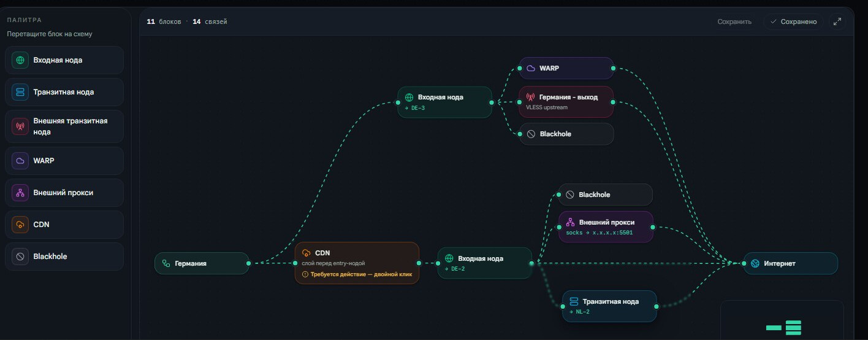Click the fullscreen expand icon
Viewport: 868px width, 340px height.
(837, 21)
